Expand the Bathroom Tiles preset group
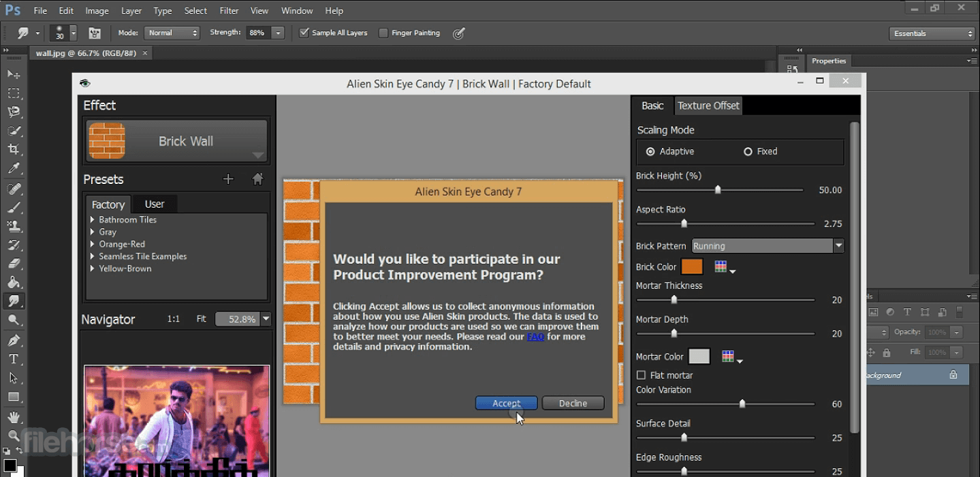 [92, 219]
